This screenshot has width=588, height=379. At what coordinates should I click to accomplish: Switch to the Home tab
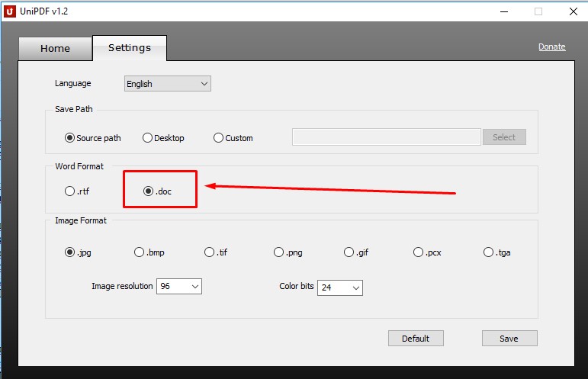(55, 48)
